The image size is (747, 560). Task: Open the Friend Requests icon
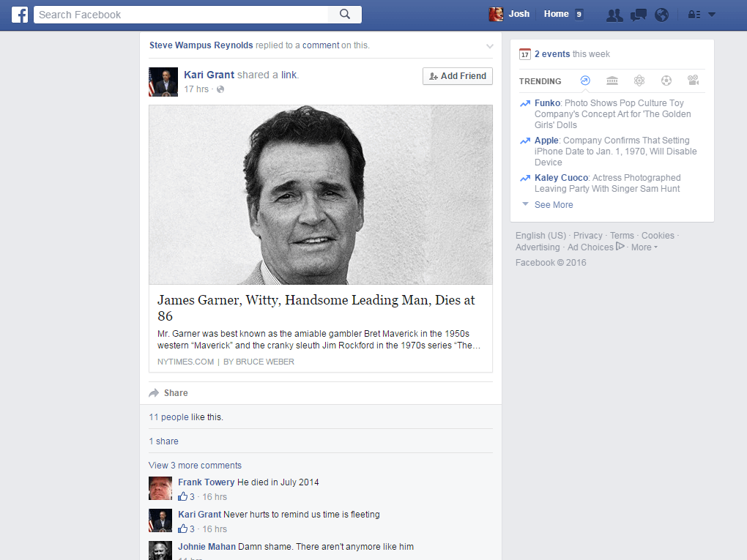614,15
